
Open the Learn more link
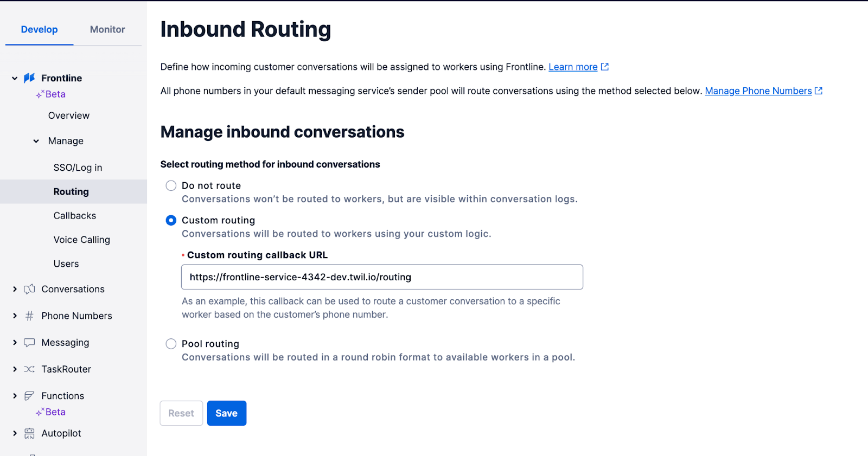573,67
